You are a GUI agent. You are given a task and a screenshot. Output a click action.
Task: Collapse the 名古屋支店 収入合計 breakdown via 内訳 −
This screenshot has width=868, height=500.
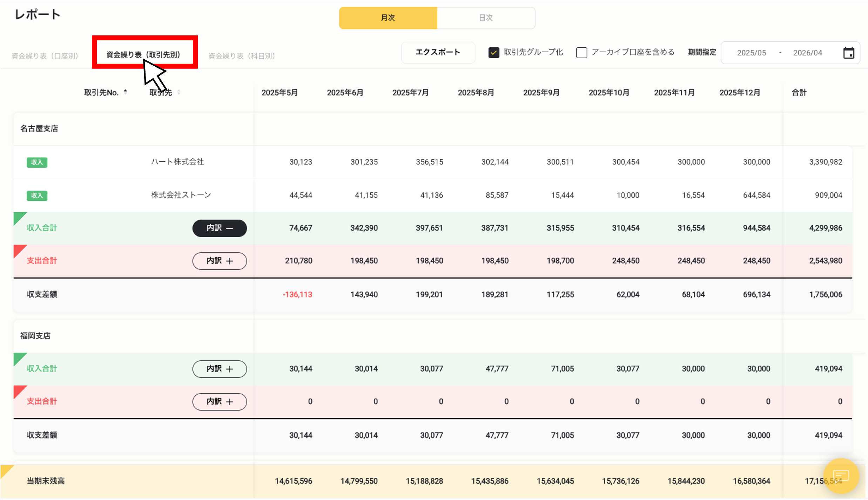click(x=219, y=228)
